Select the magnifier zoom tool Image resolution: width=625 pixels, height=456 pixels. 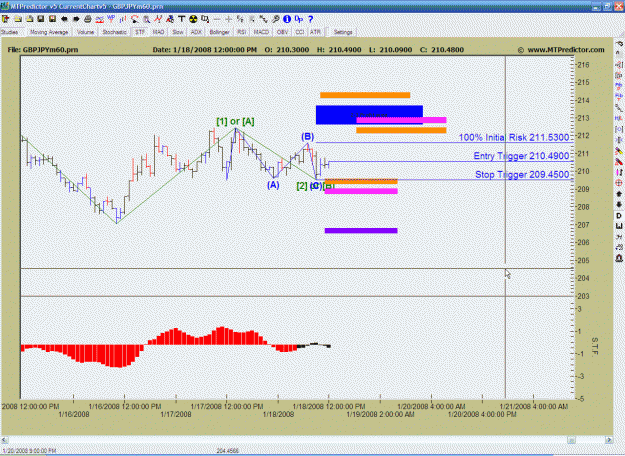point(146,19)
